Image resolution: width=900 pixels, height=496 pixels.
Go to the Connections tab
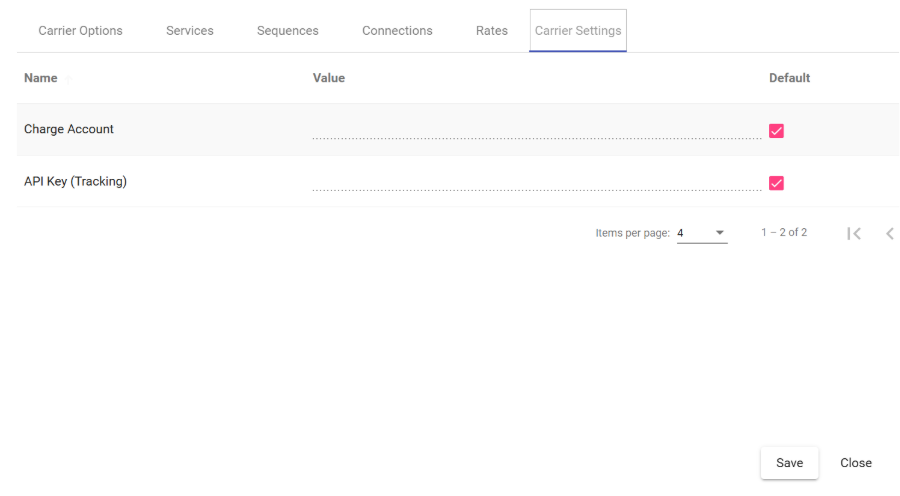tap(397, 30)
